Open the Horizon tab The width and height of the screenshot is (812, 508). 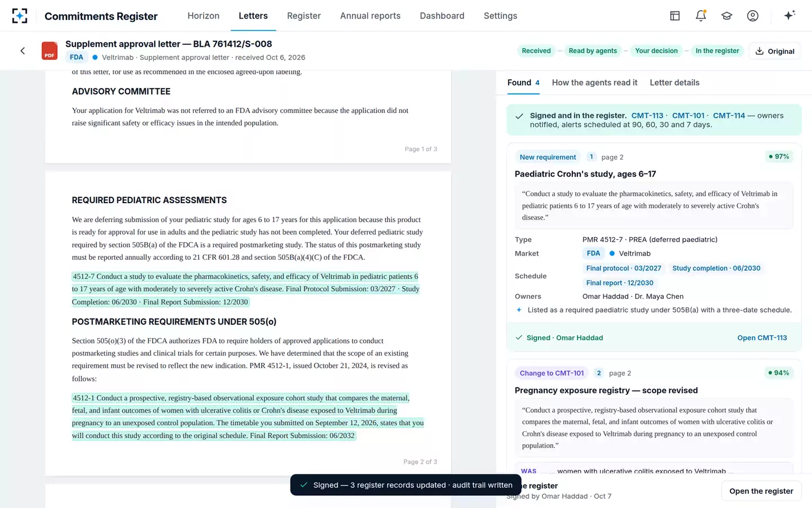click(x=204, y=16)
